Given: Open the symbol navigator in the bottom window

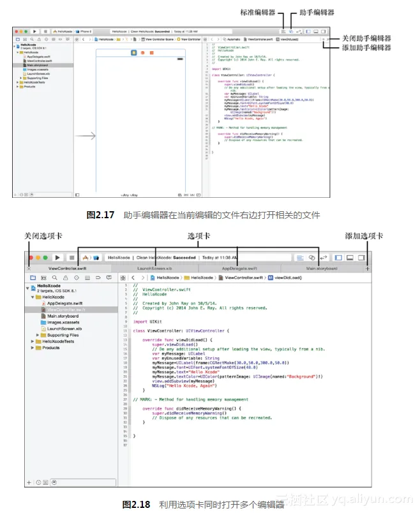Looking at the screenshot, I should pyautogui.click(x=43, y=278).
